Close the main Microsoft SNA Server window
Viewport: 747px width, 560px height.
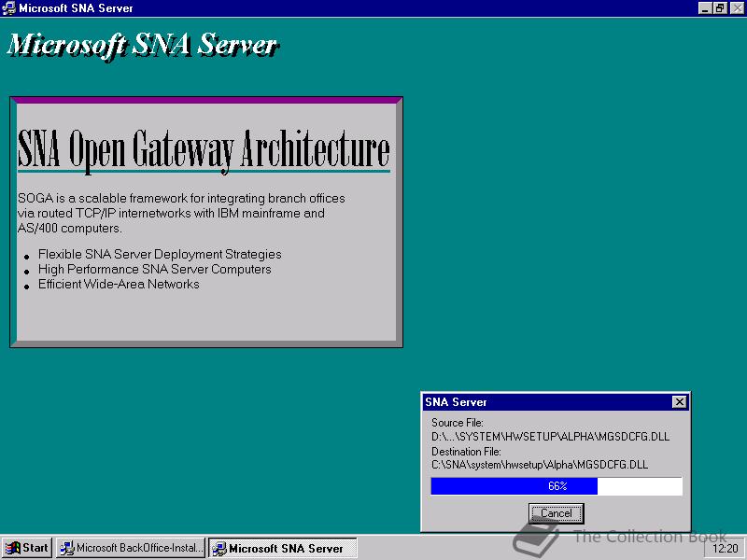pos(737,8)
